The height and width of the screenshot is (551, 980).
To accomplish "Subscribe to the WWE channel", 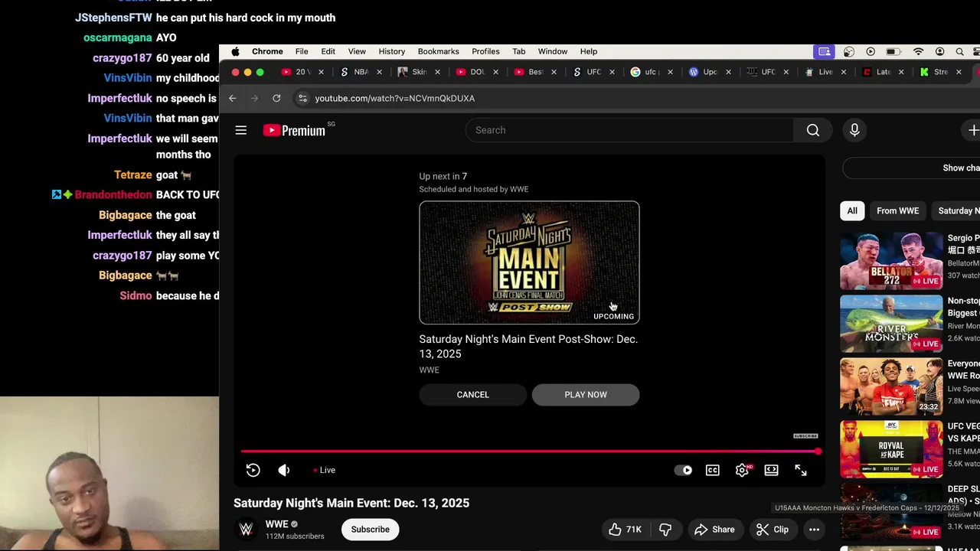I will click(x=371, y=530).
